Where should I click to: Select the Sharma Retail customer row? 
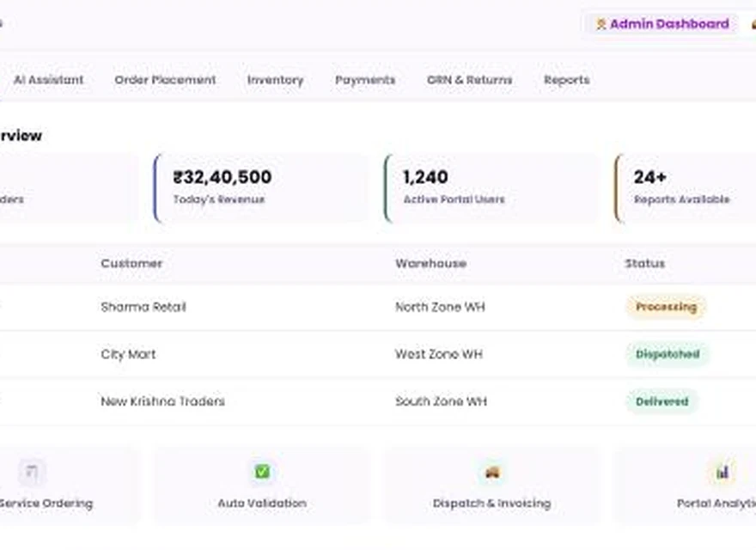pos(378,307)
